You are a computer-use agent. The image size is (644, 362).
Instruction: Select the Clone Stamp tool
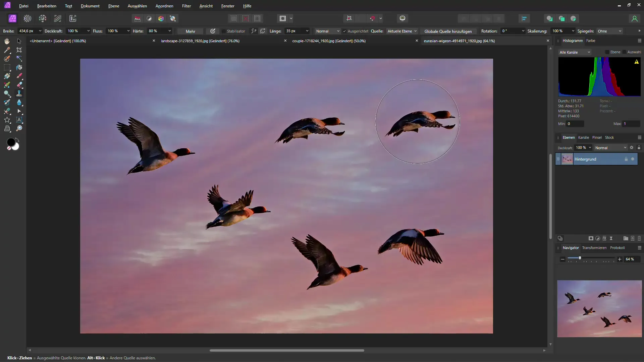(19, 94)
